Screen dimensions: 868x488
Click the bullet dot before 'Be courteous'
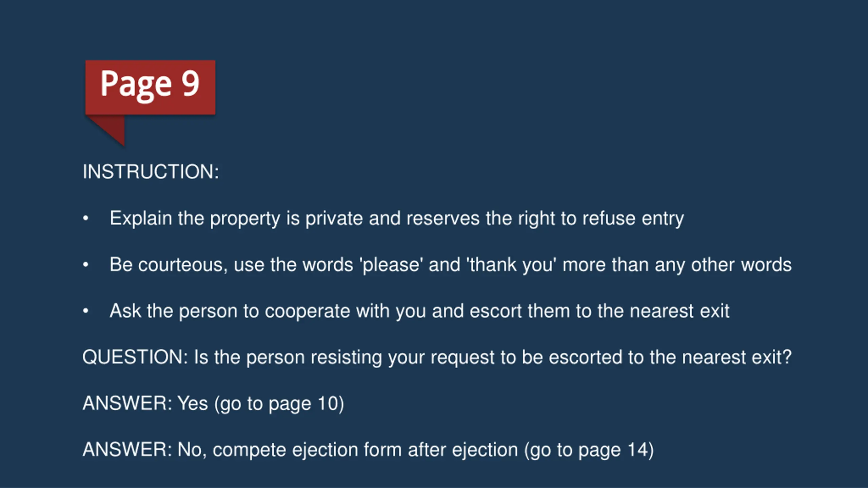(x=86, y=265)
